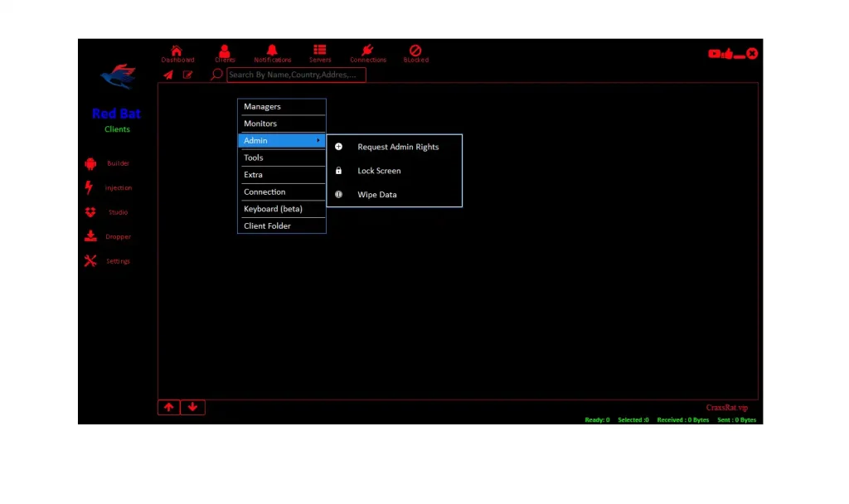
Task: Click the Connections plug icon
Action: point(367,52)
